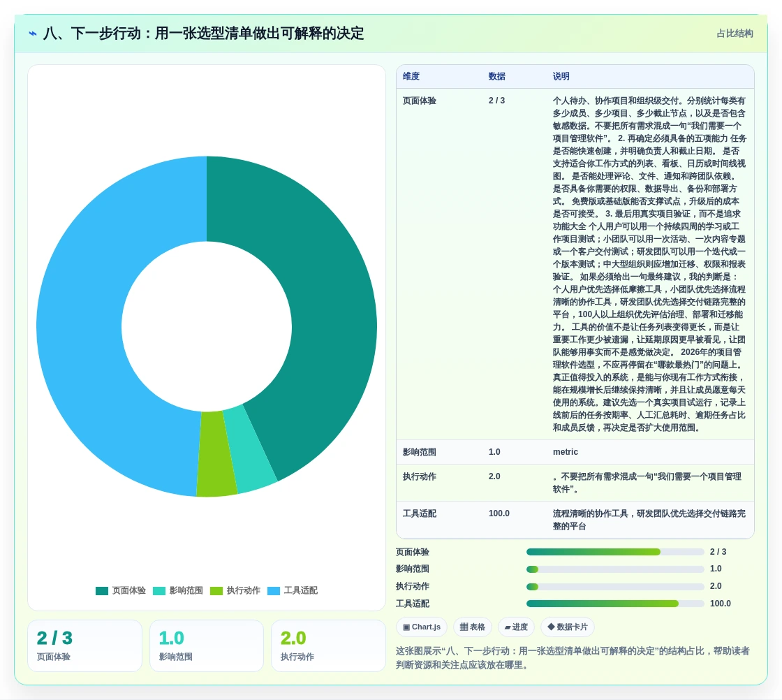This screenshot has width=782, height=700.
Task: Toggle the 页面体验 legend color swatch
Action: 102,591
